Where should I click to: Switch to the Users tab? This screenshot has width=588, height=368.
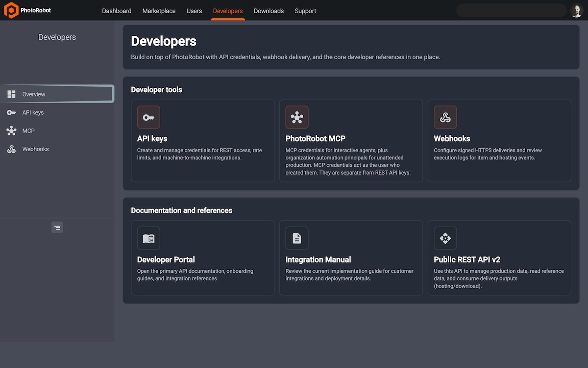pyautogui.click(x=194, y=11)
